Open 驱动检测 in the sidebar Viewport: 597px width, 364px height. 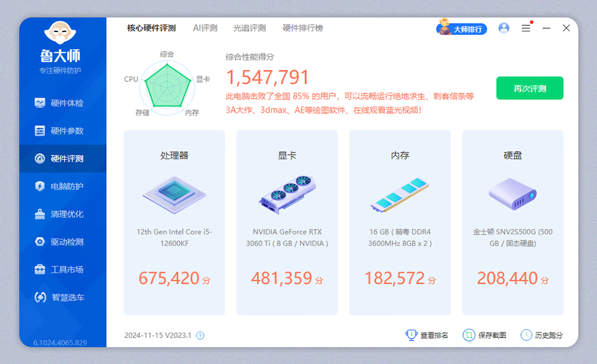tap(63, 242)
